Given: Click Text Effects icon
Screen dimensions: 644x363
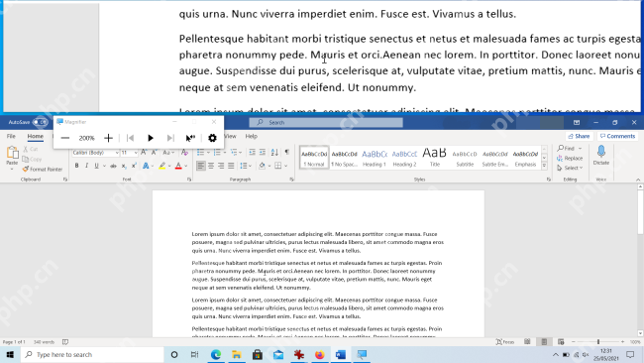Looking at the screenshot, I should 146,166.
